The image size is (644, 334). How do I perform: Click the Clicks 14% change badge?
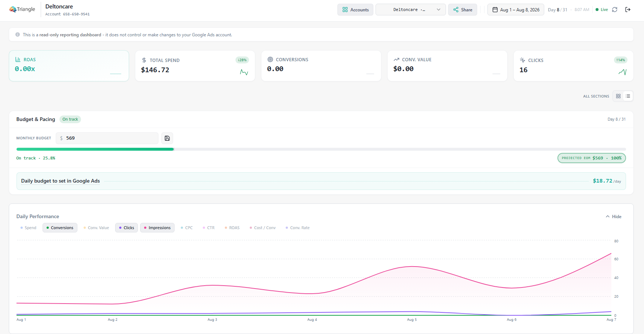point(621,60)
